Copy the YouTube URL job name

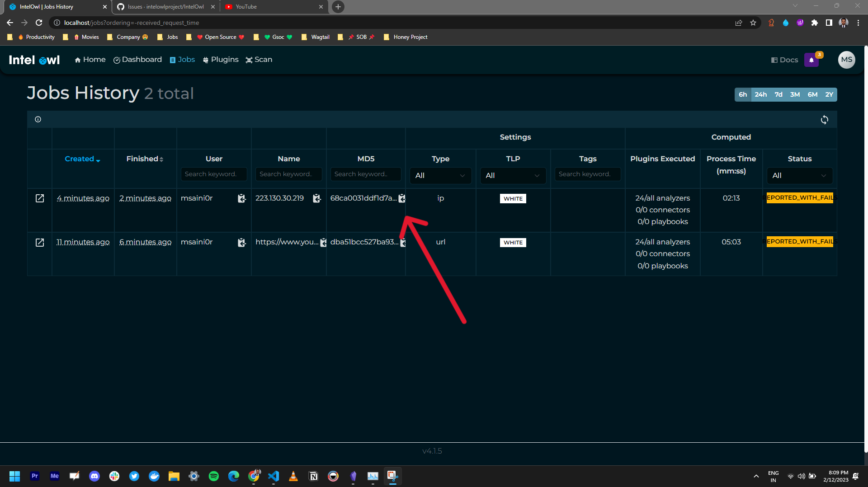(x=323, y=242)
